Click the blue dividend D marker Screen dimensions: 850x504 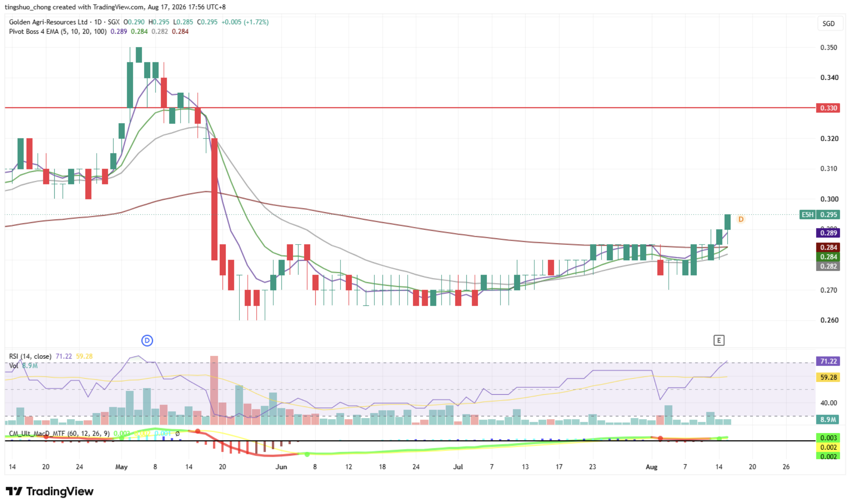coord(147,340)
